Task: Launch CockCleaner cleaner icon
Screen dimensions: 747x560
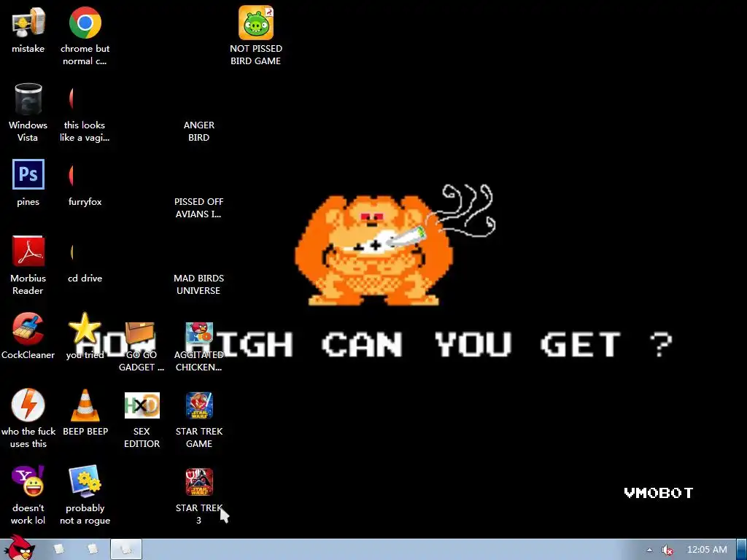Action: [x=28, y=328]
